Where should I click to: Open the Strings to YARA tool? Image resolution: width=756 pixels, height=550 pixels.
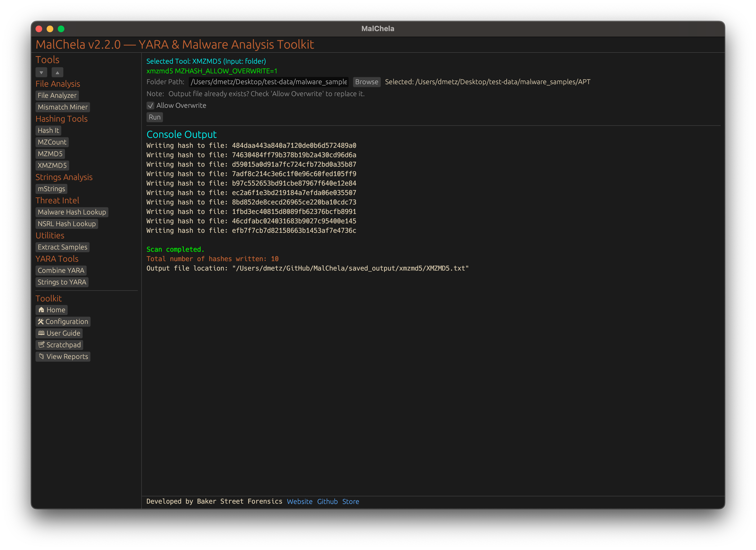(x=62, y=282)
